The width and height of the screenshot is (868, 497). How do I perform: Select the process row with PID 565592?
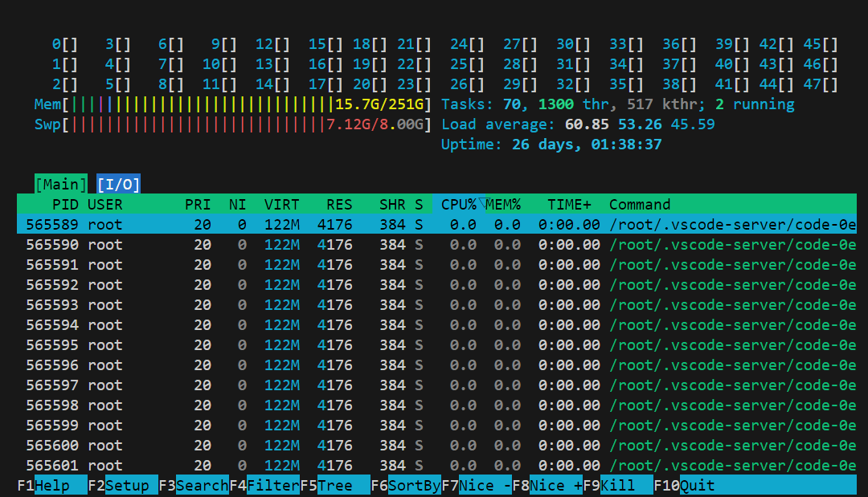[x=436, y=285]
